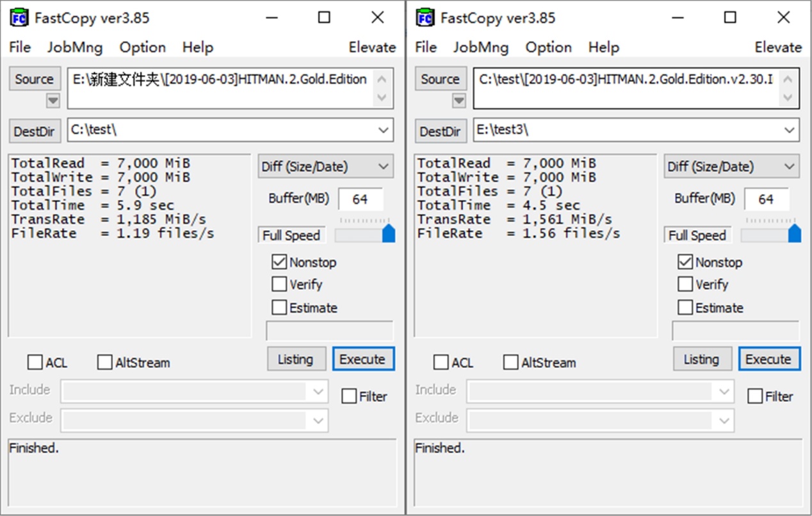
Task: Click Source button in left window
Action: point(35,79)
